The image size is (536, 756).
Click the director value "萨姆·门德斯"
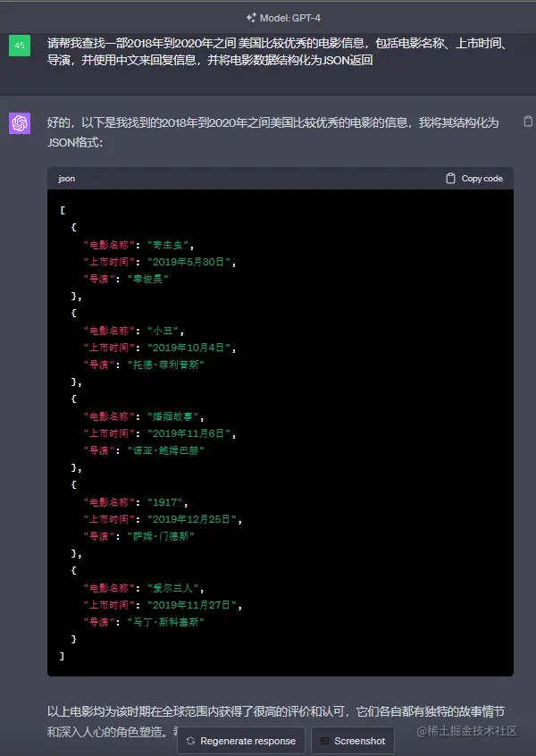tap(161, 536)
